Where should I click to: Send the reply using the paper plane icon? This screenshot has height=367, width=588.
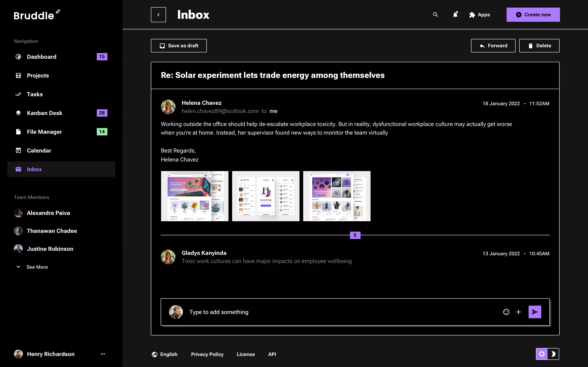click(535, 312)
